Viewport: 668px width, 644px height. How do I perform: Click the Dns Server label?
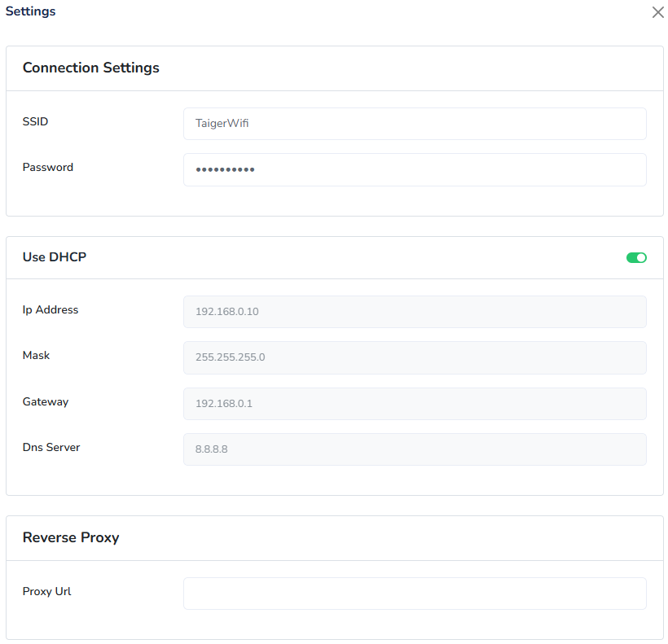(x=51, y=447)
